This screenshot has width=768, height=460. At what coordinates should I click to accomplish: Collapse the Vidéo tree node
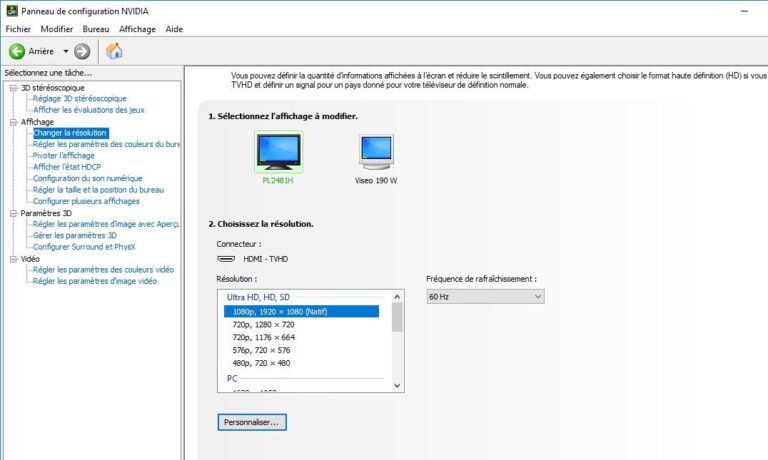coord(13,259)
